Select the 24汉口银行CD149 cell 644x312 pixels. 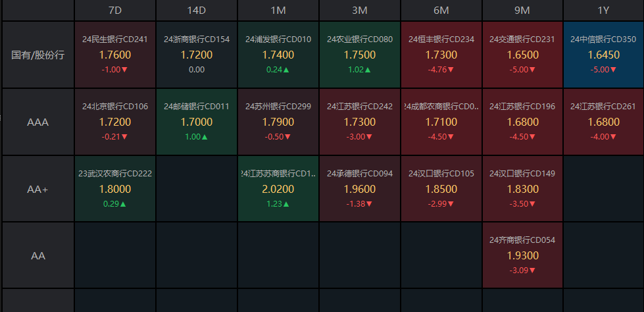point(523,189)
